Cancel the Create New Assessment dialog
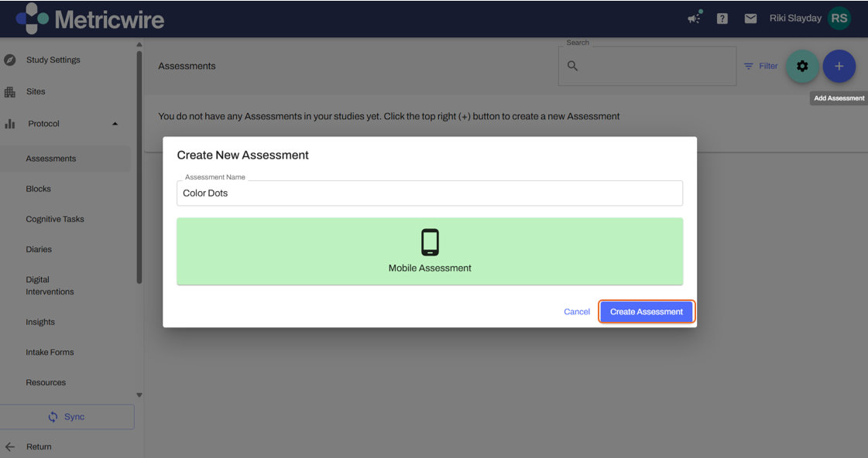Image resolution: width=868 pixels, height=458 pixels. [x=577, y=312]
